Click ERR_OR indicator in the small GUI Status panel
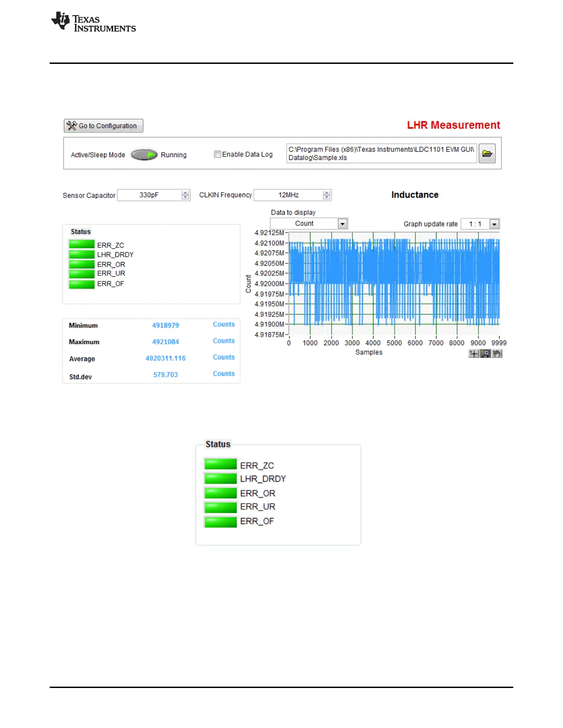Screen dimensions: 563x728 [82, 264]
